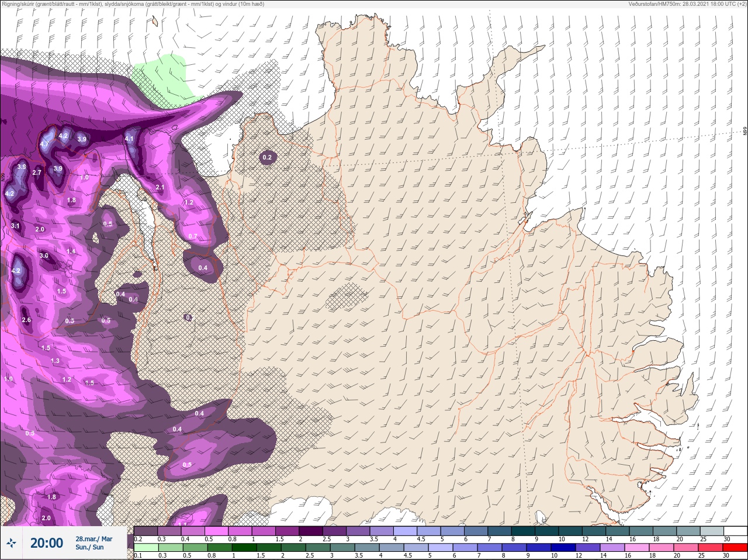748x560 pixels.
Task: Click the 2.6 precipitation value on the map
Action: [x=26, y=320]
